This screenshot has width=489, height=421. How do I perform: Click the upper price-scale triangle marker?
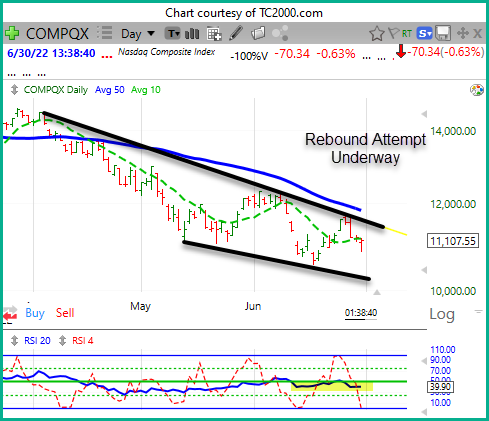tap(424, 114)
